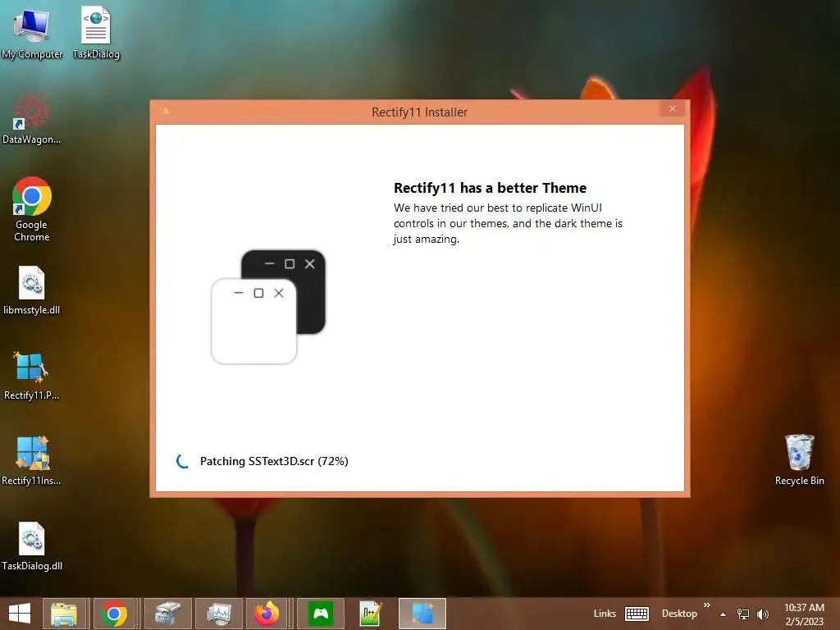Open the green game controller taskbar app
This screenshot has height=630, width=840.
coord(321,614)
